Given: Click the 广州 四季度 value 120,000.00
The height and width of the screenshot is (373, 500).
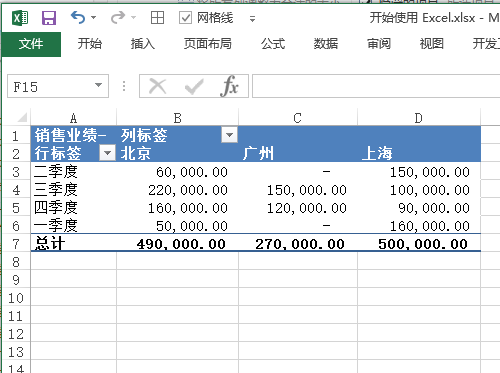Looking at the screenshot, I should (x=298, y=208).
